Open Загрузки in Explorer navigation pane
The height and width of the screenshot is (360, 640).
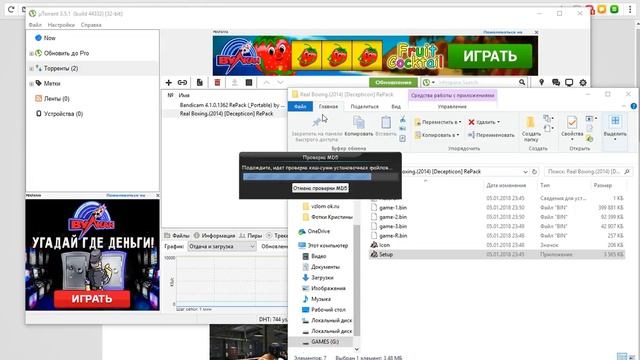pos(322,278)
